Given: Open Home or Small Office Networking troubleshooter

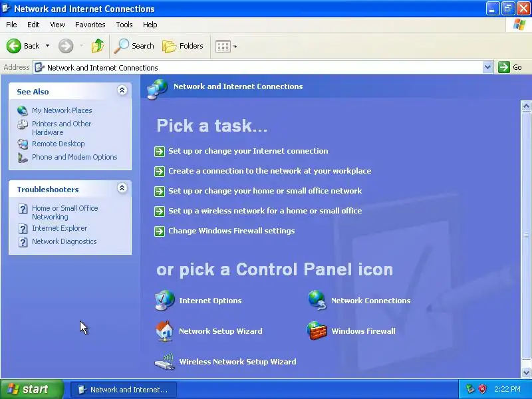Looking at the screenshot, I should [65, 212].
